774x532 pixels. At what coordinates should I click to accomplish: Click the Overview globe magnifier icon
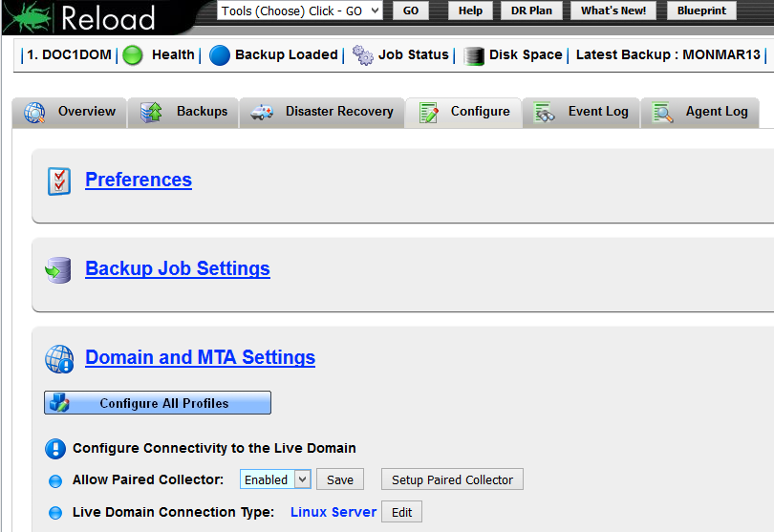[x=34, y=113]
